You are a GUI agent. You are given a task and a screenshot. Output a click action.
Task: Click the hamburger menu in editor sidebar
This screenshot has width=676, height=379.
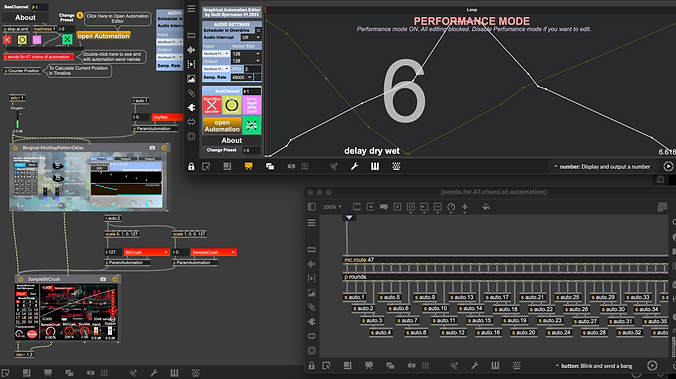(191, 9)
